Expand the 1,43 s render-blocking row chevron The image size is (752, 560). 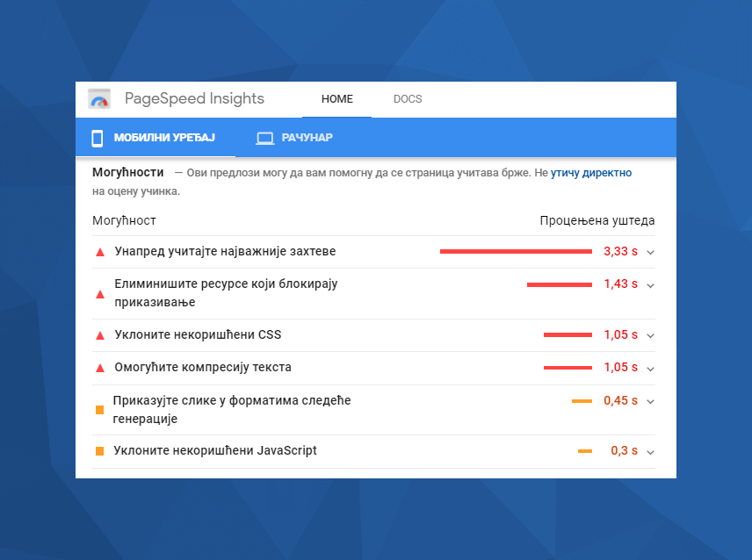click(650, 285)
